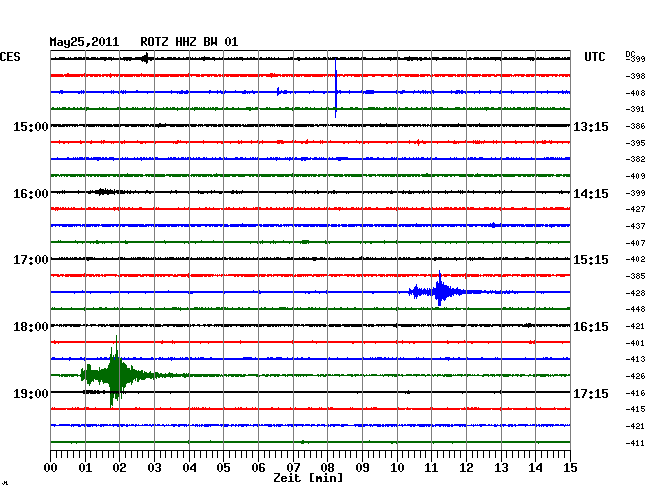Click the 07 minute tick label
Screen dimensions: 650x494
[x=293, y=468]
